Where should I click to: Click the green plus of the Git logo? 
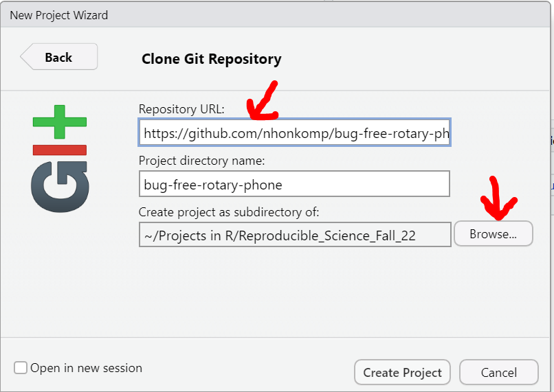point(59,122)
